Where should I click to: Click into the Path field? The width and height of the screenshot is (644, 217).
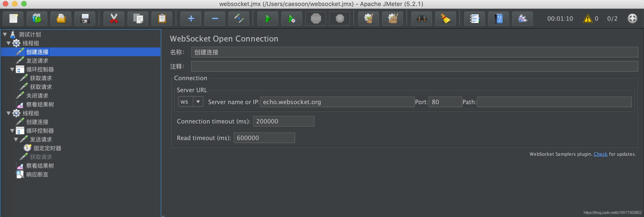554,102
